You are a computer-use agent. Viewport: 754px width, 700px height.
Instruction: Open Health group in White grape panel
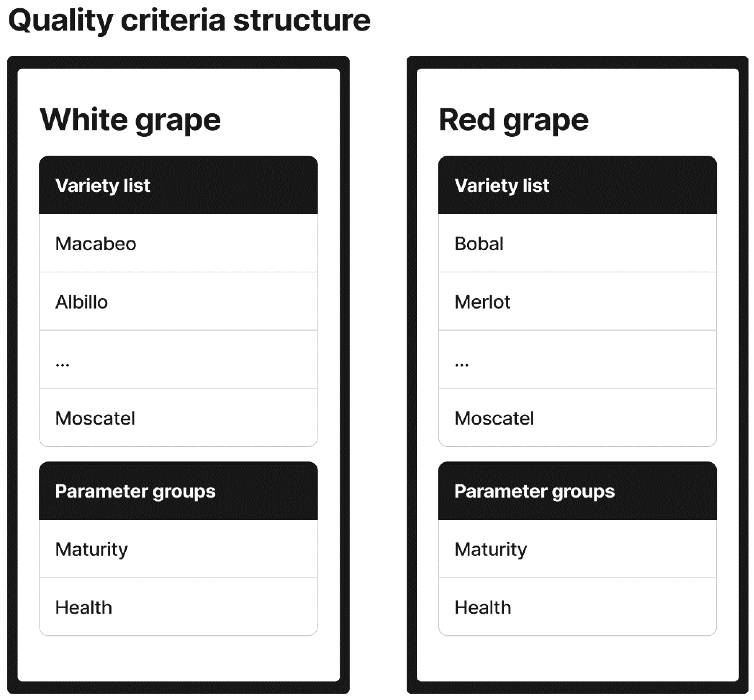click(x=178, y=607)
